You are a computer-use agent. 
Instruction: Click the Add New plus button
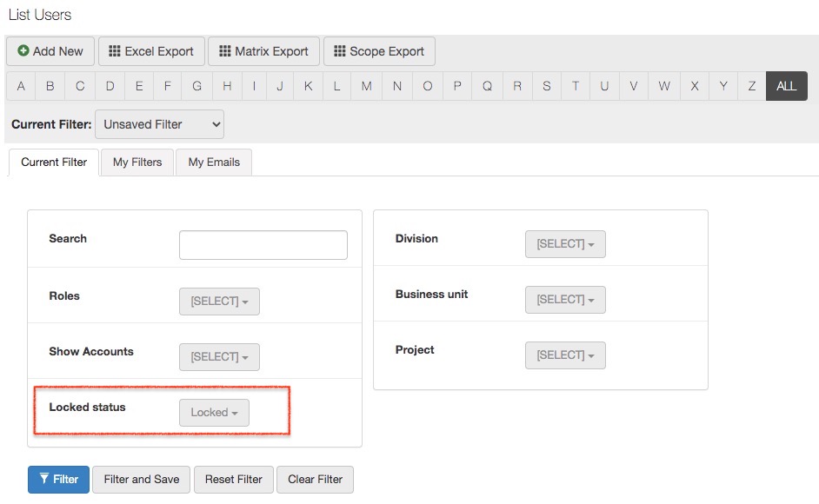(50, 51)
